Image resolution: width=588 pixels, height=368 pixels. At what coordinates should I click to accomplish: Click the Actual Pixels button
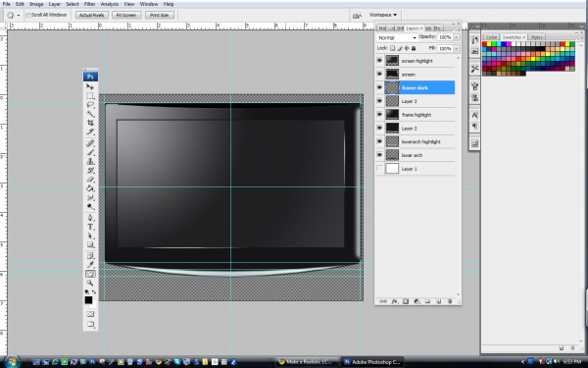pyautogui.click(x=92, y=15)
